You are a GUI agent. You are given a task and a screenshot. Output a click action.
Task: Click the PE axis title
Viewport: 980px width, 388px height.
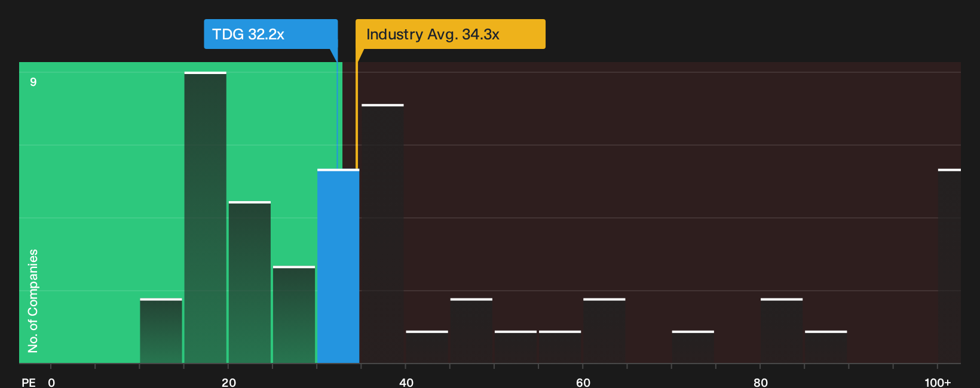29,382
